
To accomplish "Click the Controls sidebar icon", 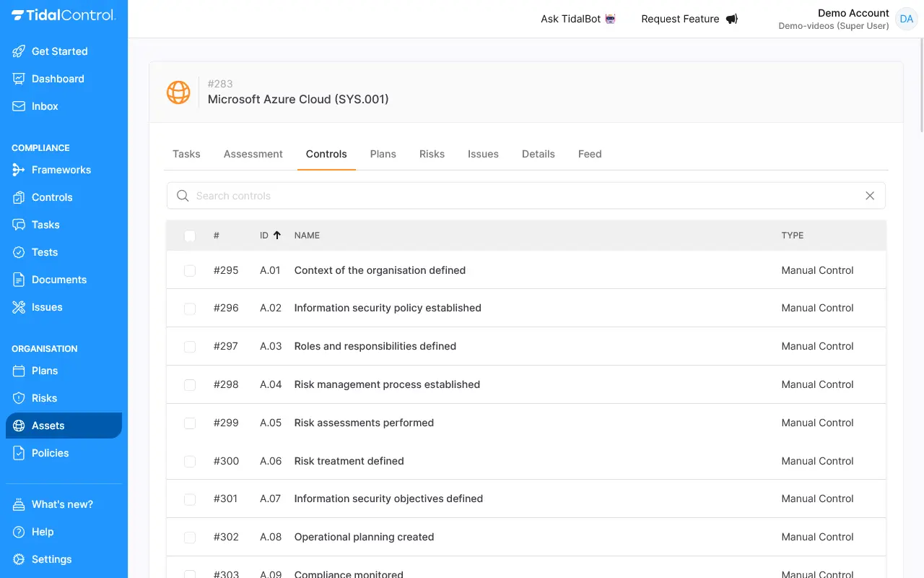I will click(x=19, y=197).
